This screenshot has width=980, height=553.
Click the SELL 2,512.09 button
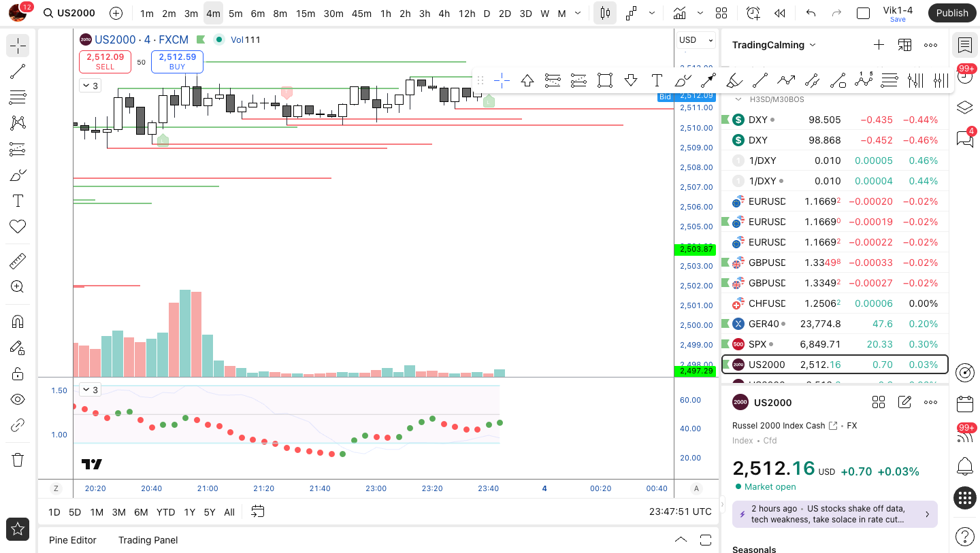pyautogui.click(x=105, y=62)
